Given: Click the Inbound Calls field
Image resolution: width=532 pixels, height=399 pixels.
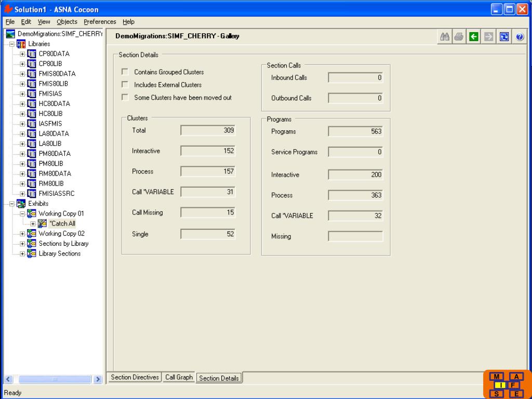Looking at the screenshot, I should click(x=355, y=78).
